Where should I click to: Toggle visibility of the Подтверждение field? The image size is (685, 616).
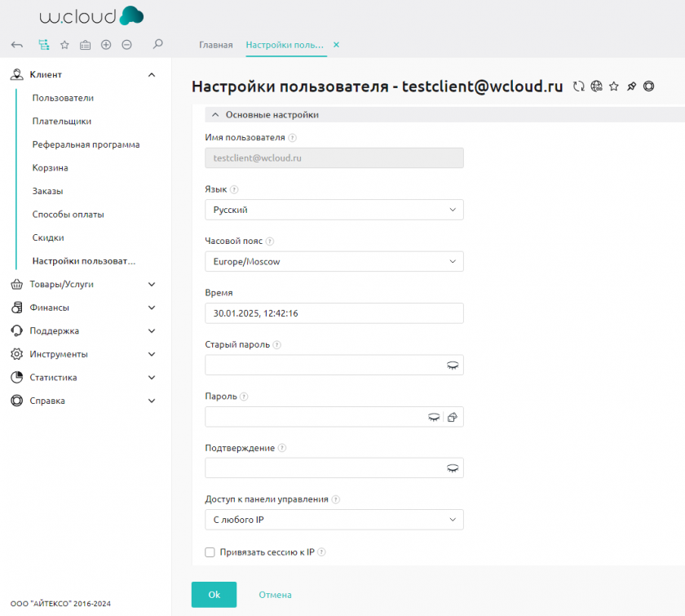coord(452,468)
